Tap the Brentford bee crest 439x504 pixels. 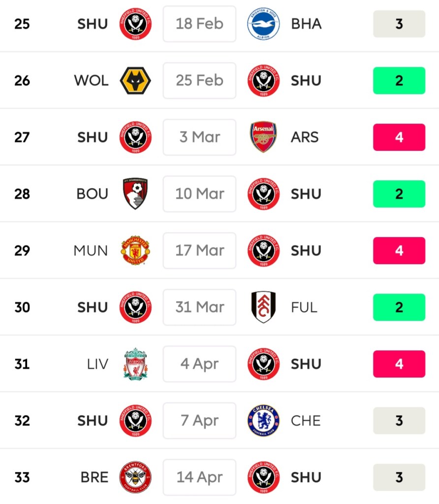(135, 477)
